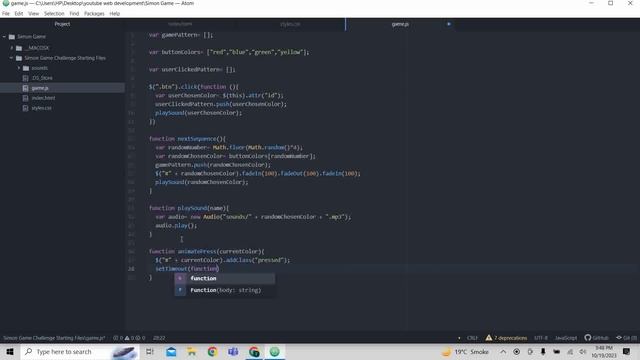The width and height of the screenshot is (640, 360).
Task: Open the Help menu
Action: (115, 13)
